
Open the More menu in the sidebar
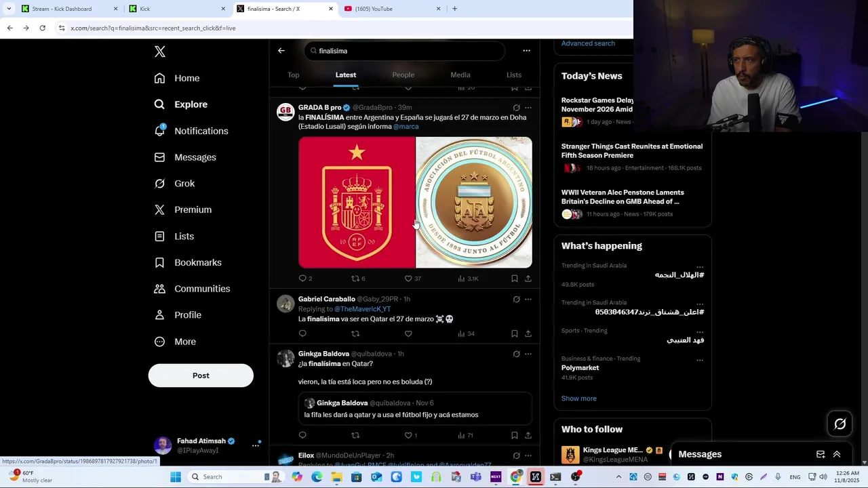tap(175, 342)
